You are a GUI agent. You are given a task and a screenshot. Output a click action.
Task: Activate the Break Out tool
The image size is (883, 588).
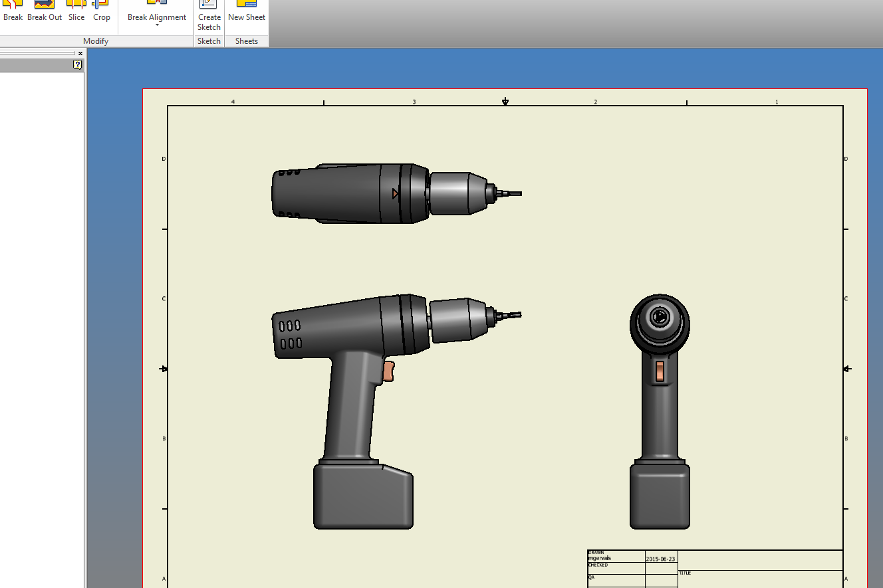(45, 11)
